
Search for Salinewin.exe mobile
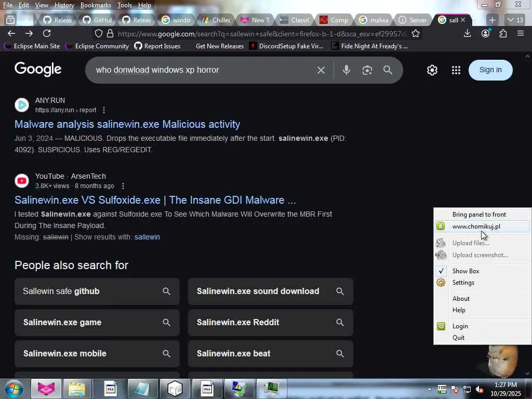pyautogui.click(x=97, y=353)
